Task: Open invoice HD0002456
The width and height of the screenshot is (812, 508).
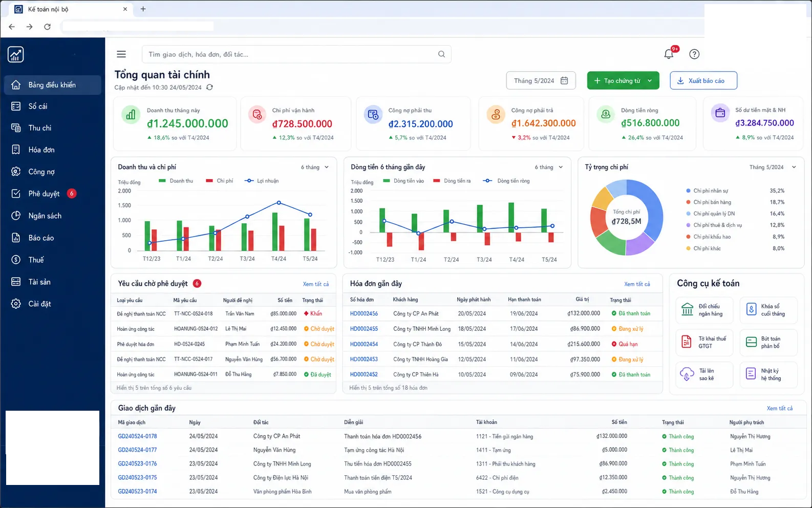Action: click(364, 313)
